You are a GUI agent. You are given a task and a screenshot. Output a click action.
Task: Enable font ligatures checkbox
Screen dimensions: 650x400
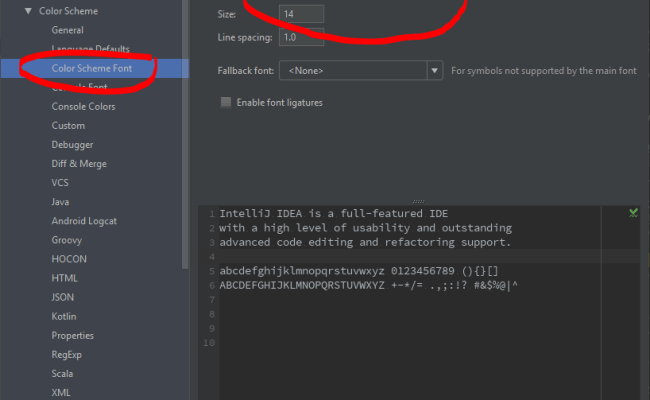[x=226, y=102]
